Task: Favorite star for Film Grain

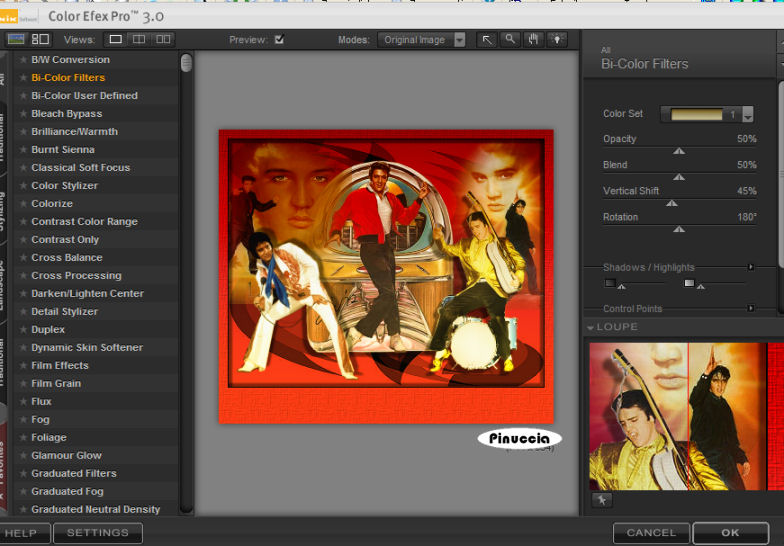Action: click(x=23, y=384)
